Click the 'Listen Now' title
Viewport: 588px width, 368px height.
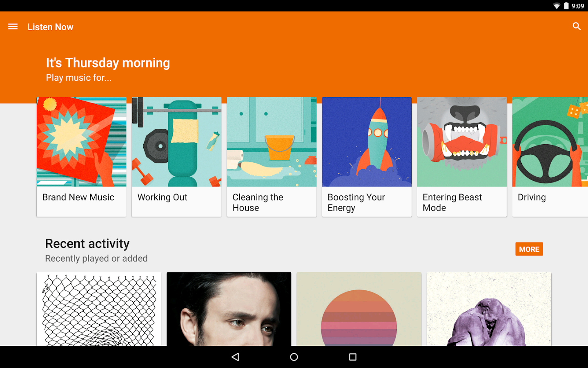click(x=51, y=27)
